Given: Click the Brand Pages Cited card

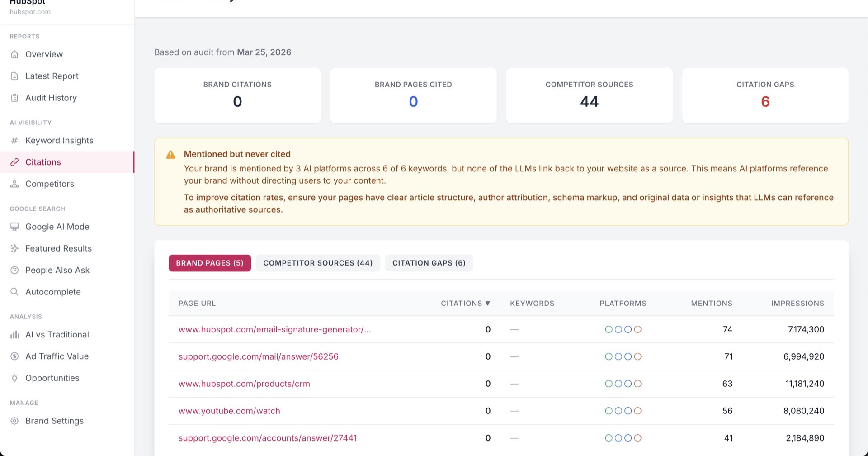Looking at the screenshot, I should pos(413,95).
